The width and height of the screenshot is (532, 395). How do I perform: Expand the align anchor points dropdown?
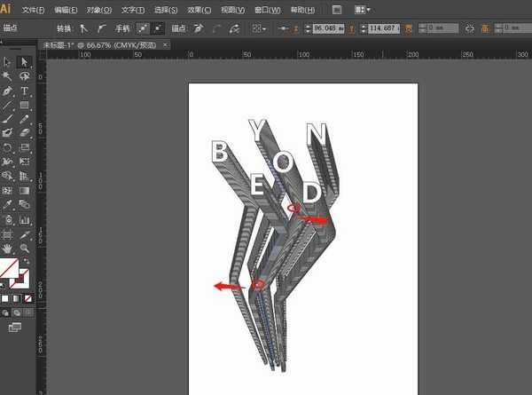coord(259,28)
